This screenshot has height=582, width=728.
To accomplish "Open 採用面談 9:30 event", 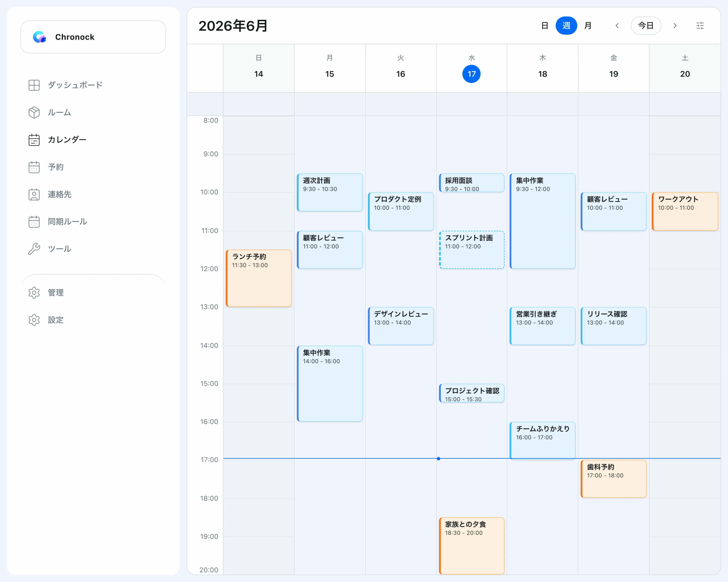I will (x=472, y=183).
